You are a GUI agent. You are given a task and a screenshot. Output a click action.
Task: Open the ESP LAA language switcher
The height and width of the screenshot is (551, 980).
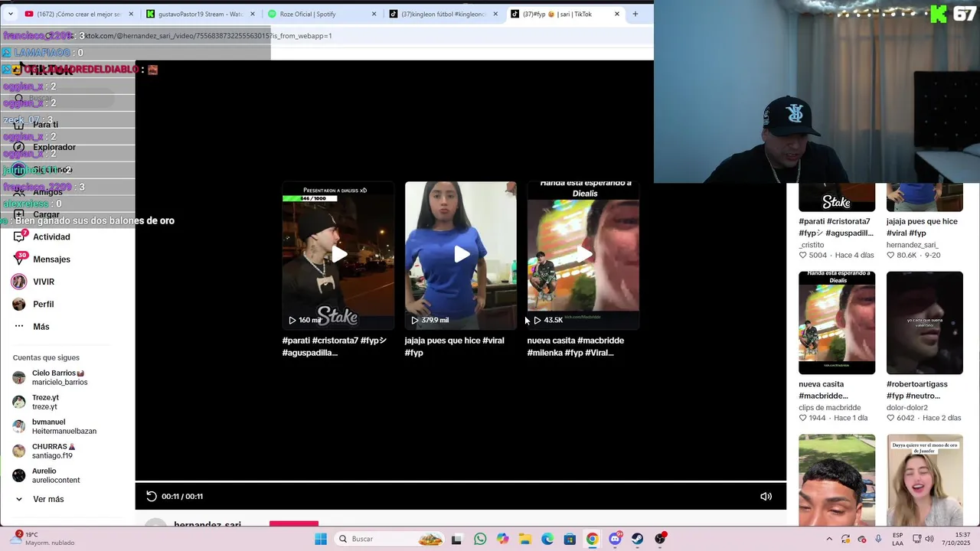pos(897,539)
